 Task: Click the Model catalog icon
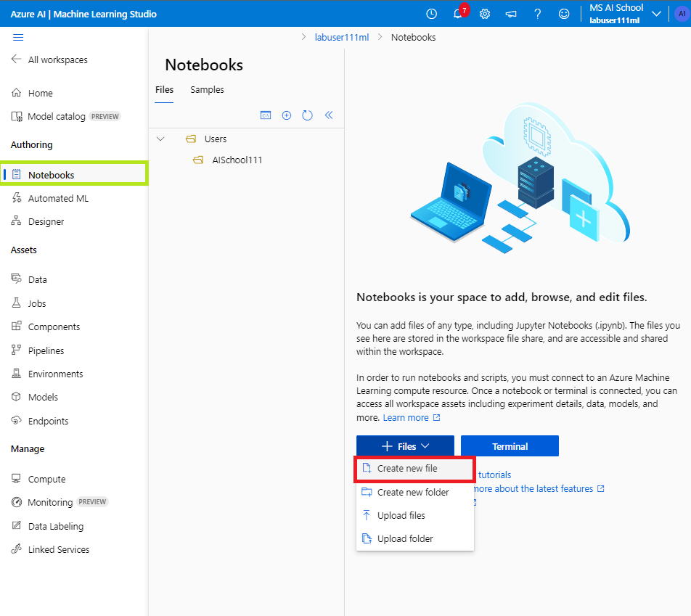pyautogui.click(x=16, y=116)
